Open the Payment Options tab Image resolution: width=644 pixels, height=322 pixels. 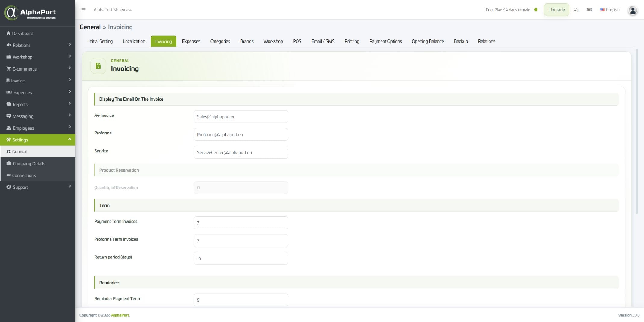tap(386, 41)
